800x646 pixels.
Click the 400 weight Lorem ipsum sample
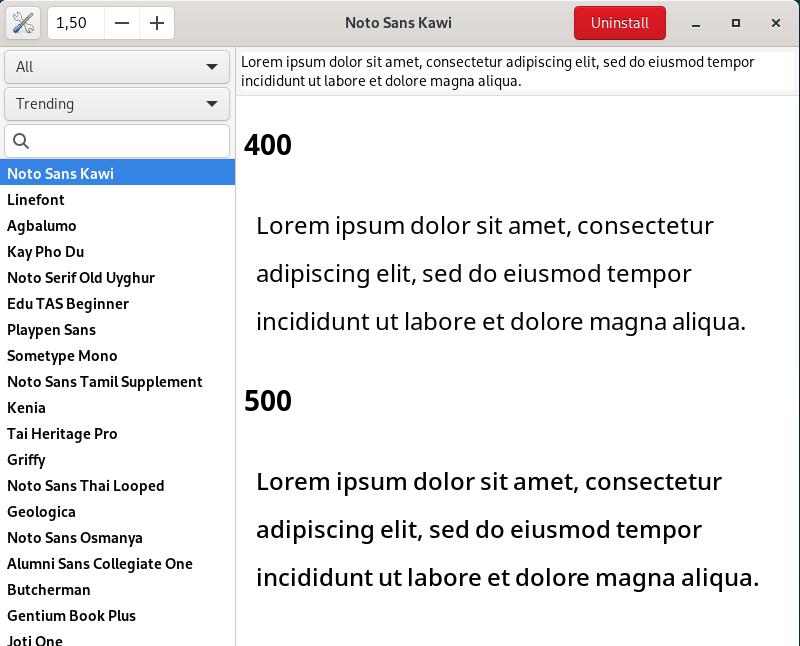pos(501,274)
